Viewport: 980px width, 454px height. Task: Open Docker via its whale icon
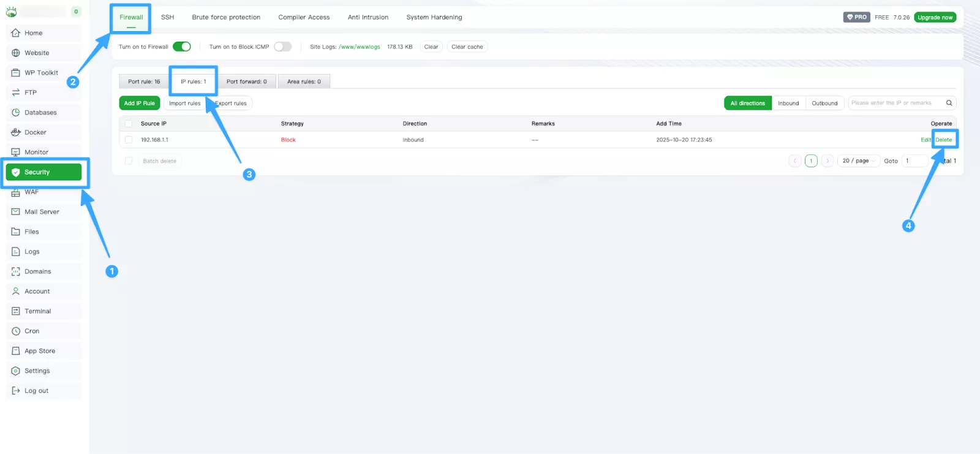[16, 132]
